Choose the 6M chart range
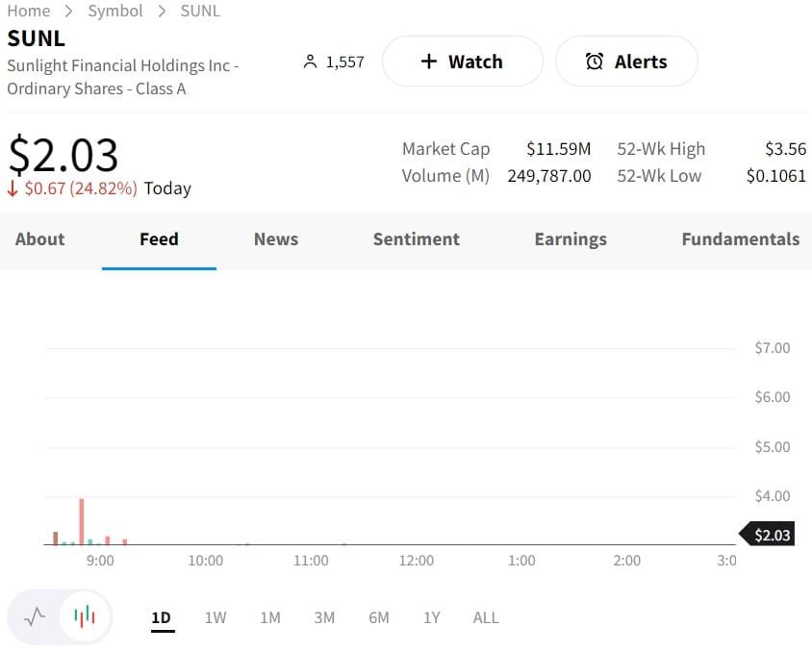The width and height of the screenshot is (812, 652). pyautogui.click(x=379, y=617)
